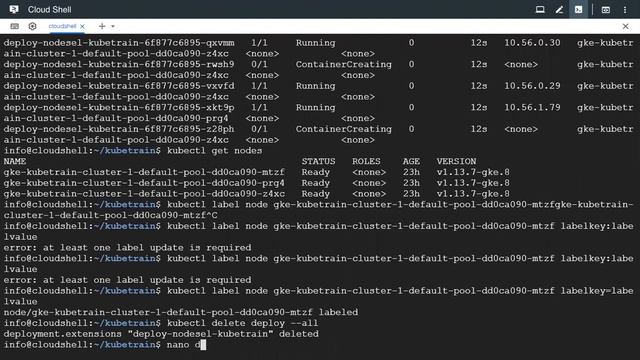Viewport: 640px width, 360px height.
Task: Click the Cloud Shell logo icon
Action: pyautogui.click(x=14, y=9)
